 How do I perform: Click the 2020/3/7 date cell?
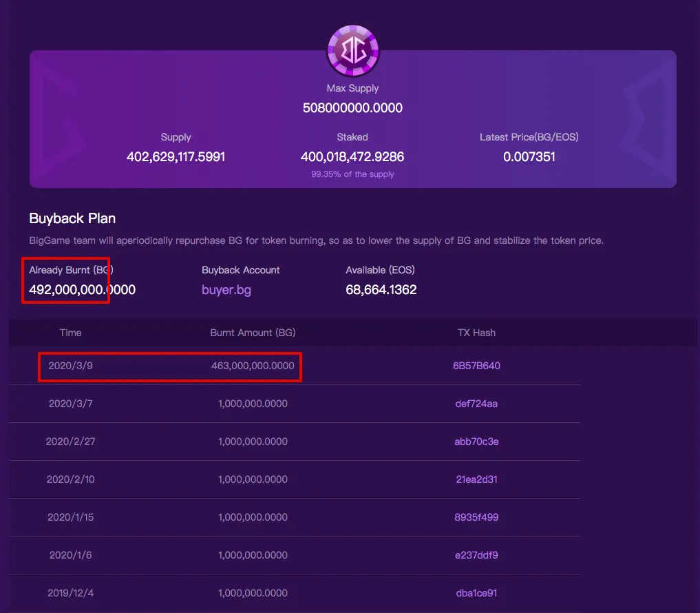coord(70,404)
